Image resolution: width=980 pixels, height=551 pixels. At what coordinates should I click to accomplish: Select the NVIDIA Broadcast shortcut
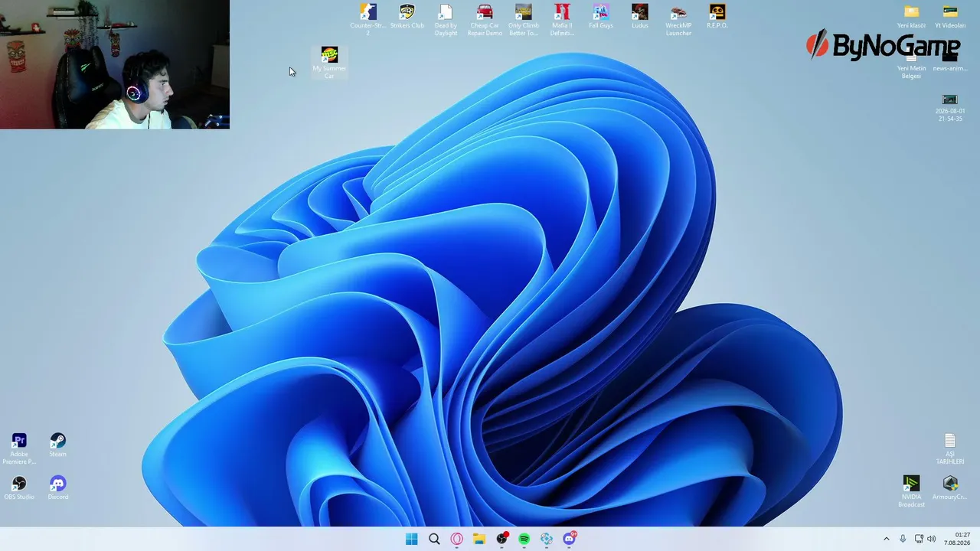[x=911, y=491]
